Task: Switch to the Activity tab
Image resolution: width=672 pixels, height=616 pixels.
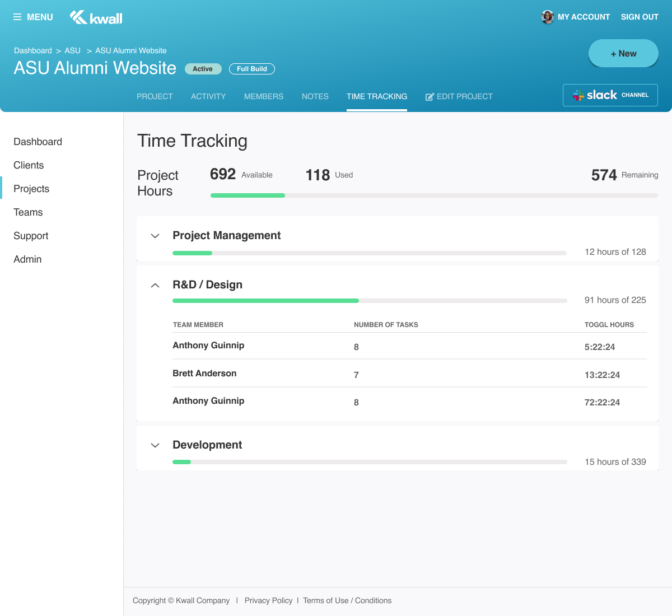Action: (x=208, y=96)
